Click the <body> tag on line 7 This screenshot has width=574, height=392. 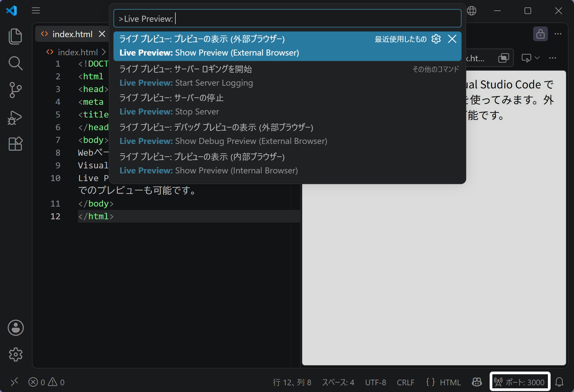(93, 140)
